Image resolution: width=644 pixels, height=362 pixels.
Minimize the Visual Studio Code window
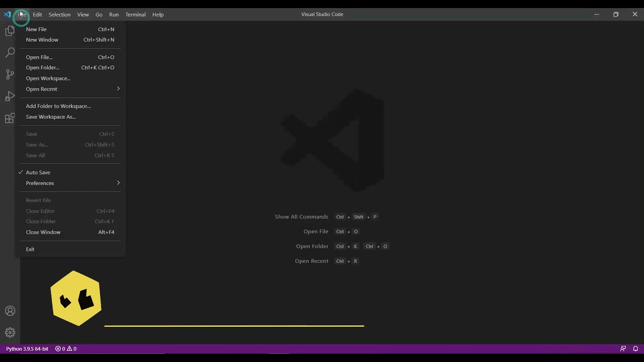[597, 14]
